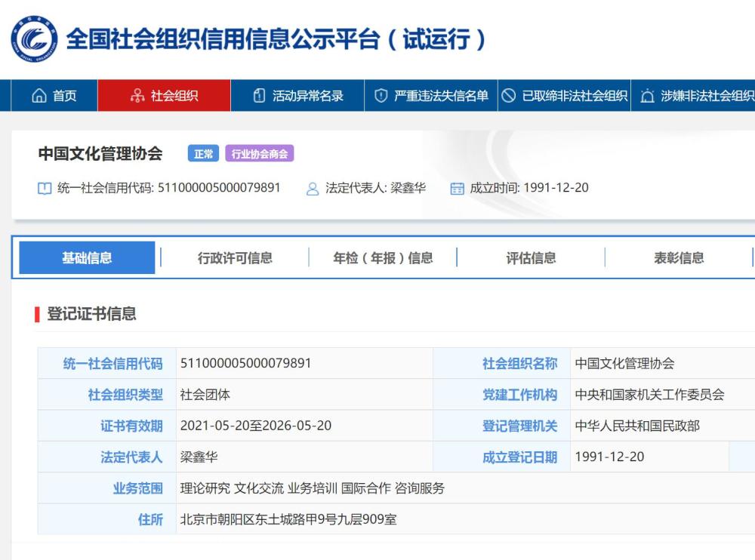Click table cell 中华人民共和国民政部
The width and height of the screenshot is (755, 560).
[x=637, y=426]
